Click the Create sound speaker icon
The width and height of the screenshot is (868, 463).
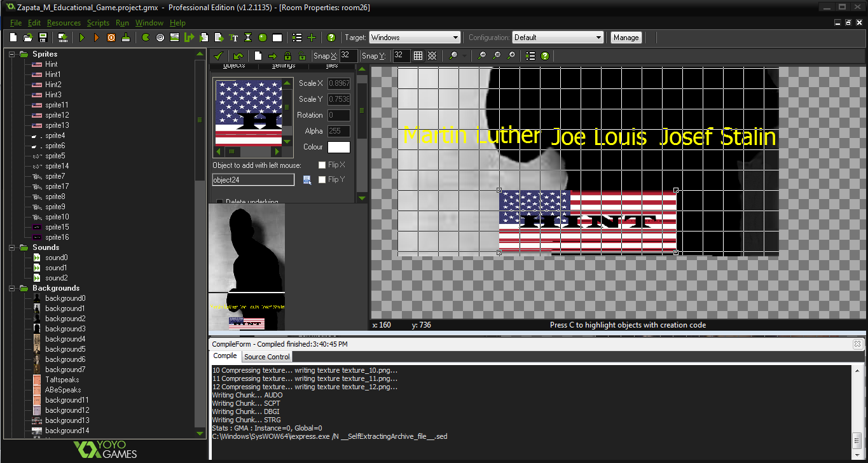(160, 38)
